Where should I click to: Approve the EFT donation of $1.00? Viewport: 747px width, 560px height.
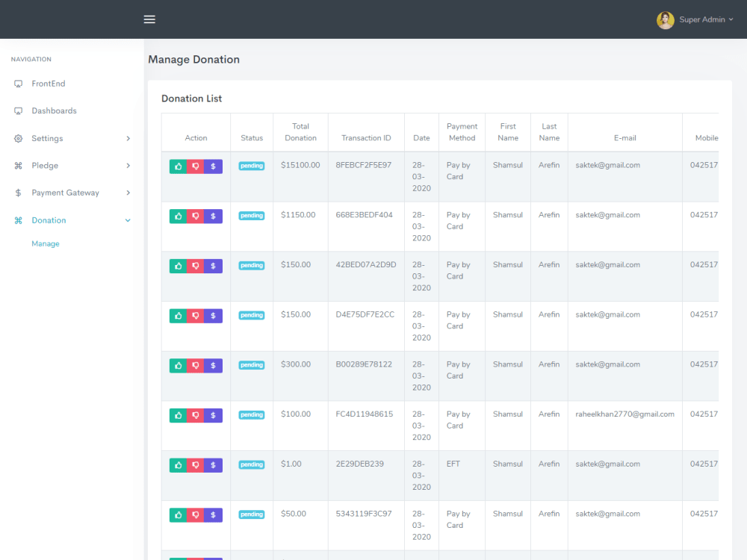(x=178, y=464)
